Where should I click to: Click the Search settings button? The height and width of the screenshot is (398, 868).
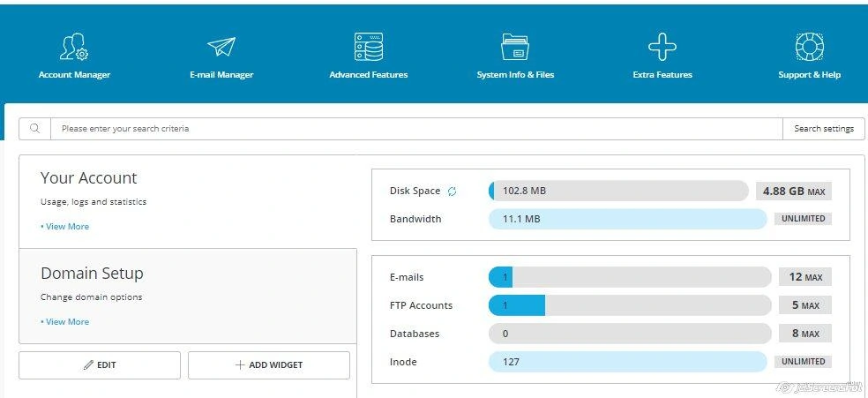point(823,129)
